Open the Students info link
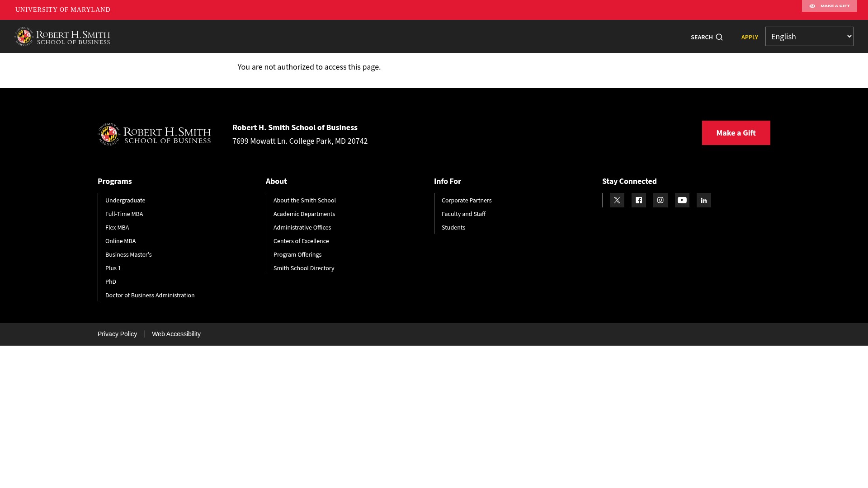Viewport: 868px width, 488px height. [453, 227]
